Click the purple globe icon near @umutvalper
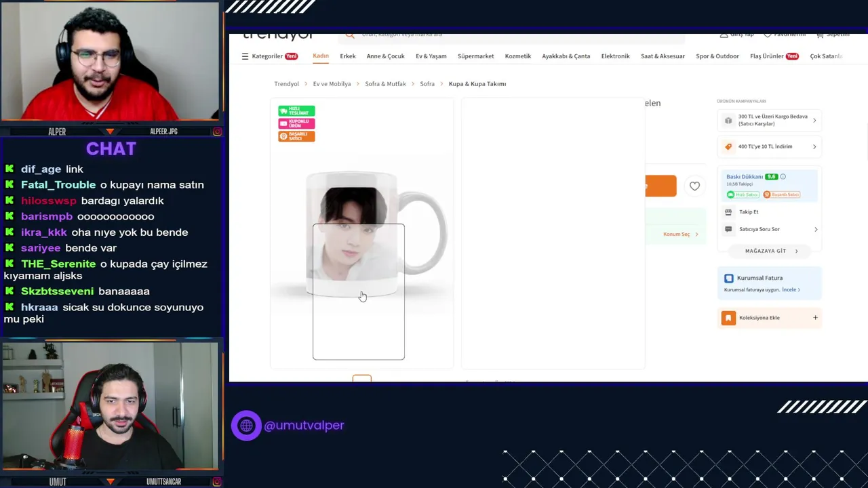 (x=246, y=426)
